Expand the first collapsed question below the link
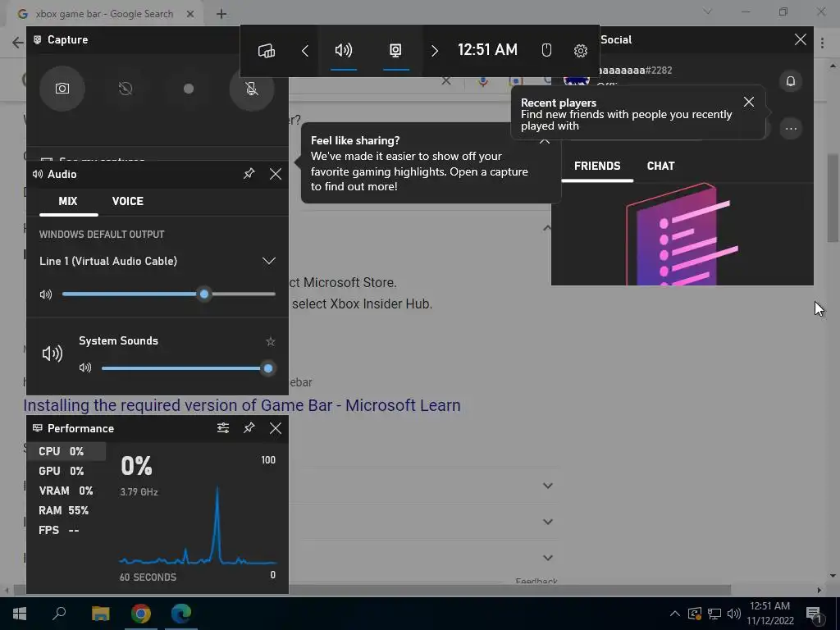 pos(547,486)
